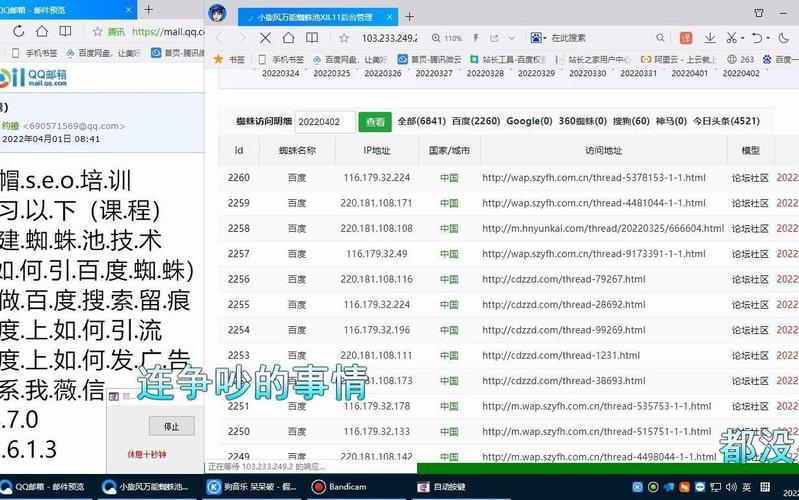Open 阿里云 bookmark
This screenshot has width=799, height=500.
pyautogui.click(x=678, y=60)
